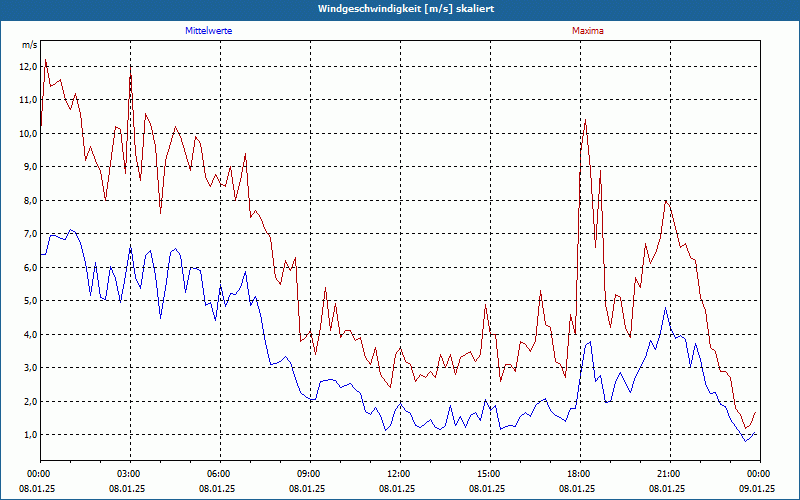Click the '00:00' time label above 09.01.25
The height and width of the screenshot is (500, 800).
point(759,474)
